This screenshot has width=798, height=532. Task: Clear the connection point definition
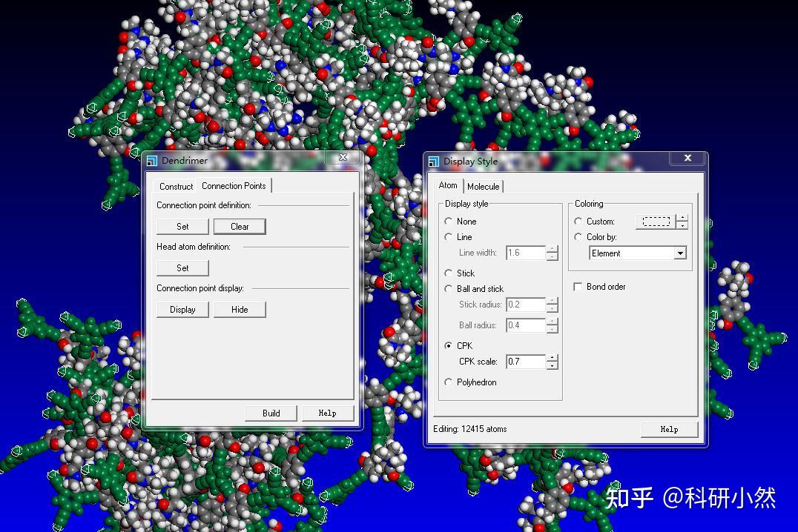click(240, 226)
